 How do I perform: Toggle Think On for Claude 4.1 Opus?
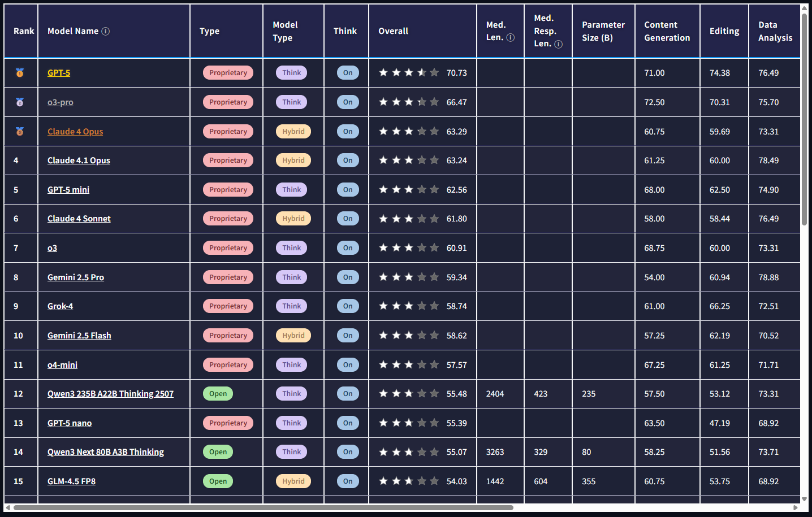pyautogui.click(x=348, y=160)
